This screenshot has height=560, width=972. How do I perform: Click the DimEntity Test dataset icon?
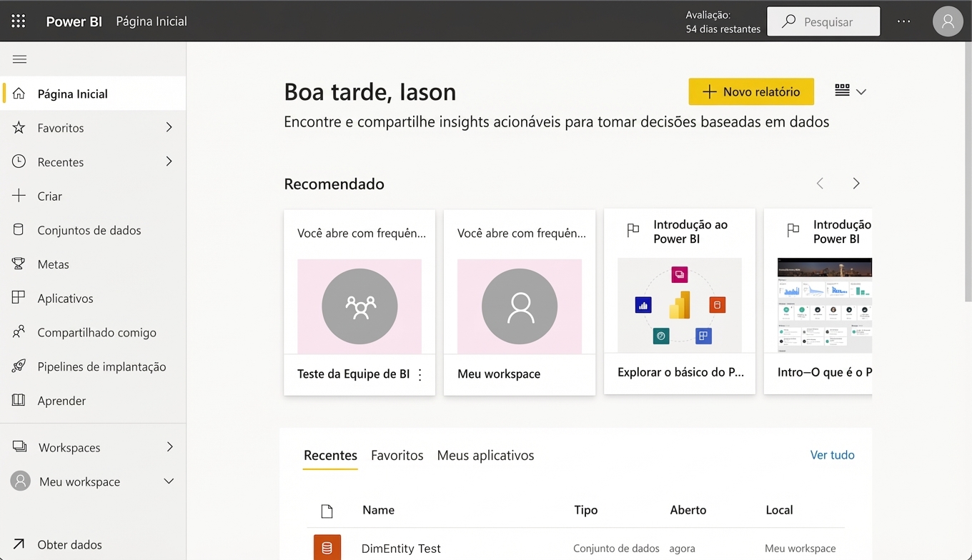pos(327,548)
